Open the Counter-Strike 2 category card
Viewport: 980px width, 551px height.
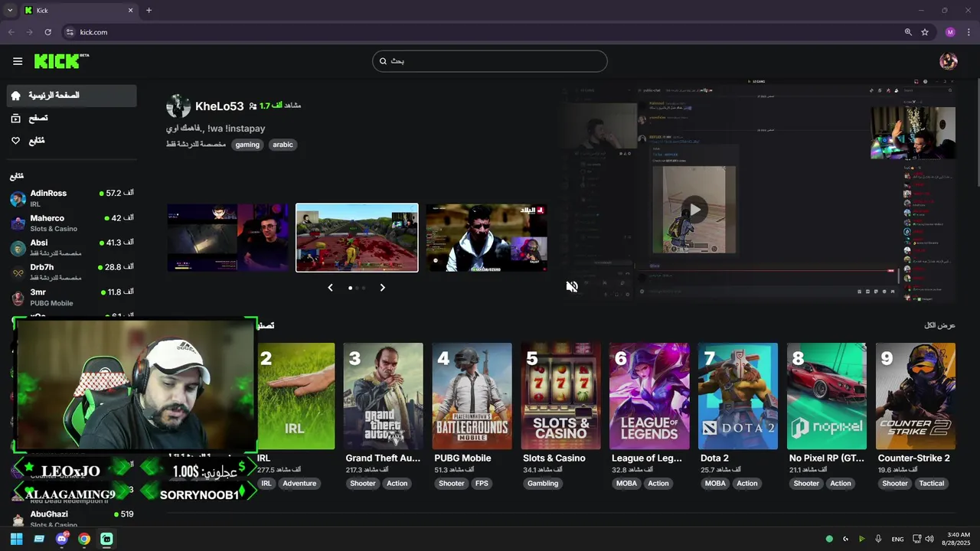point(916,396)
